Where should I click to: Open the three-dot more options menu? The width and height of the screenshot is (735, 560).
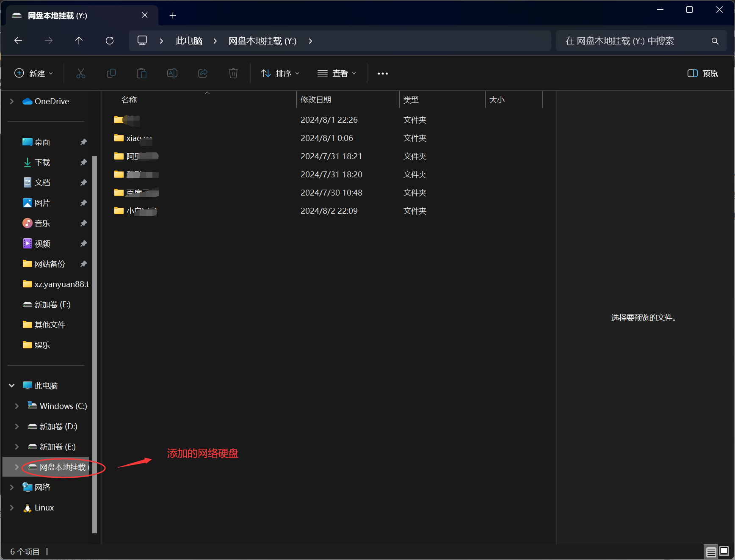pyautogui.click(x=382, y=73)
